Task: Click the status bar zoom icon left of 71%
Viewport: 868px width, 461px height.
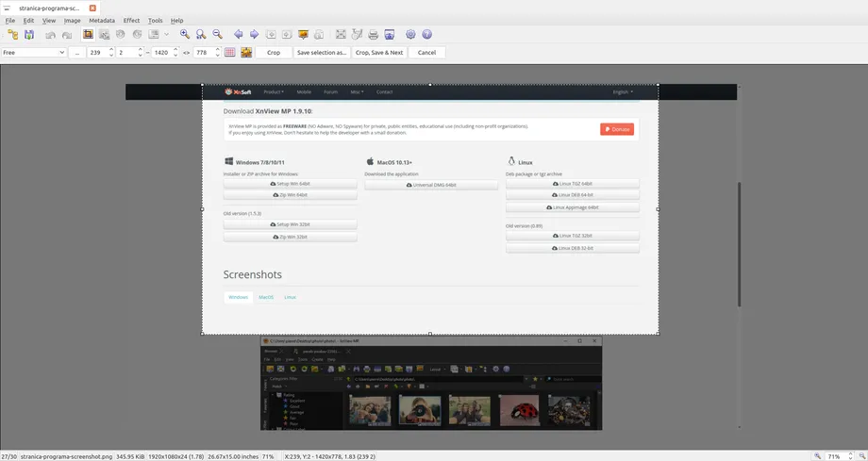Action: pyautogui.click(x=818, y=456)
